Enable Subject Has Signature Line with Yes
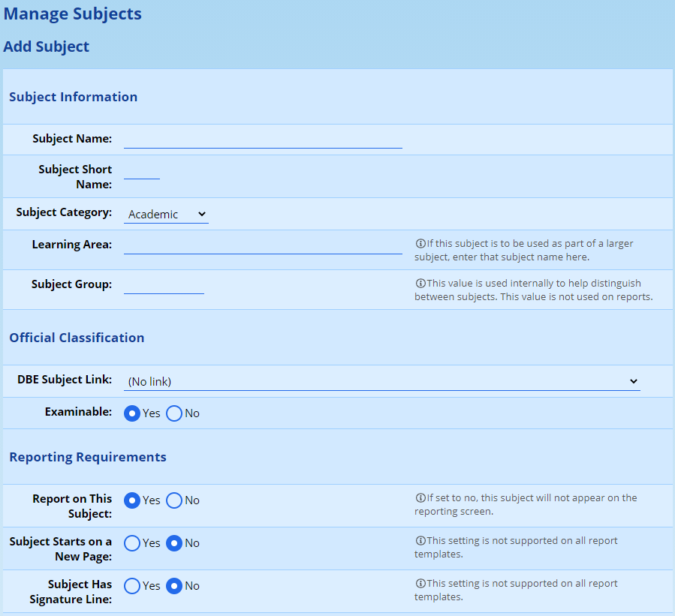This screenshot has width=675, height=616. click(x=132, y=586)
